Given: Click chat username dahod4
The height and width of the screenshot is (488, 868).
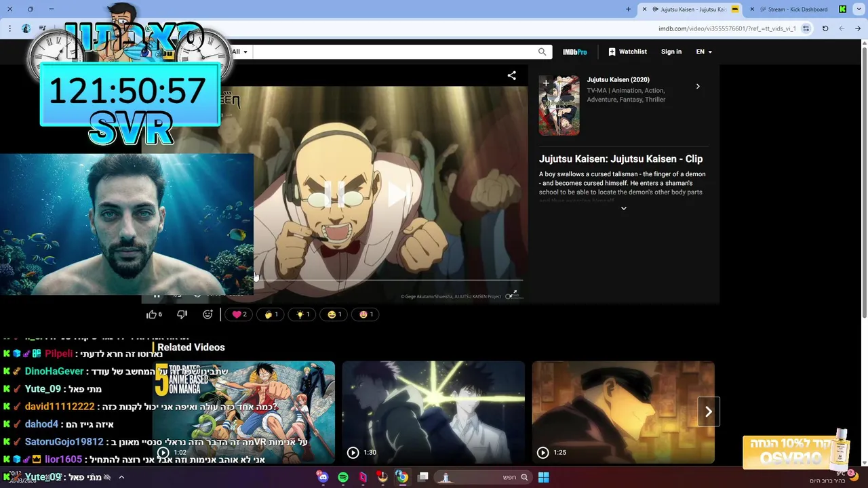Looking at the screenshot, I should pos(41,424).
